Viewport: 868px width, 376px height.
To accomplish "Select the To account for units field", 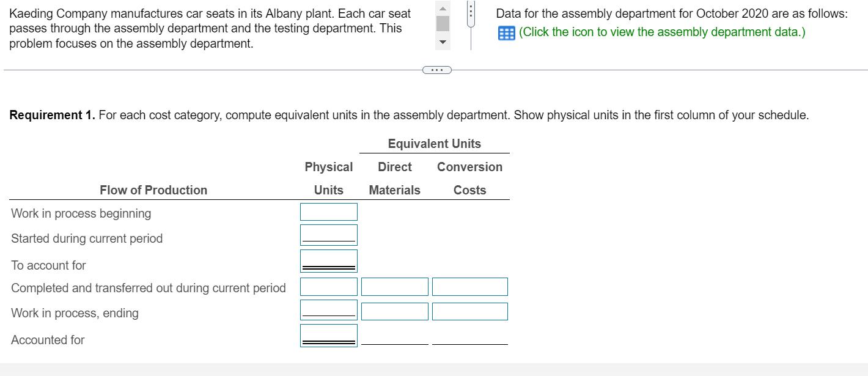I will 328,259.
